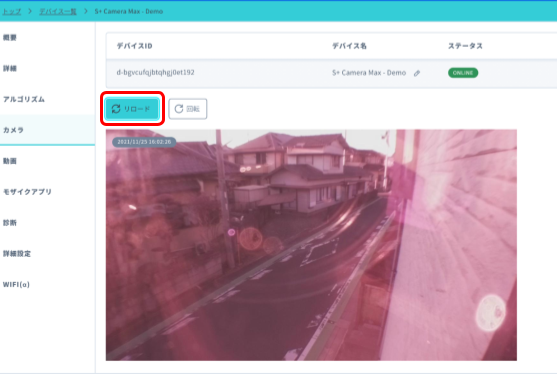Open モザイクアプリ in the sidebar
559x374 pixels.
click(27, 192)
